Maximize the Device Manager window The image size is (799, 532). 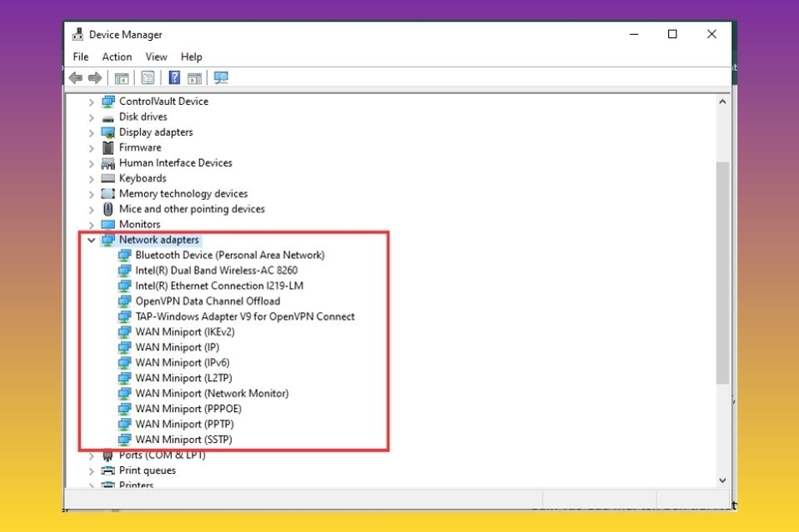click(672, 34)
